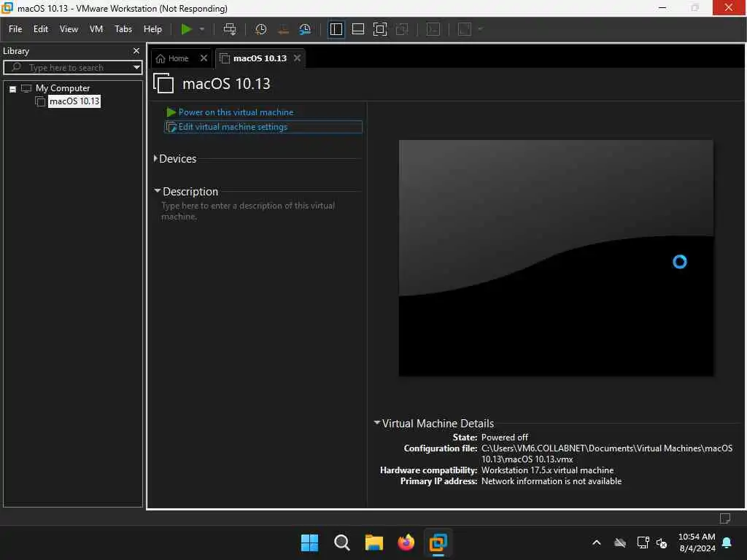Screen dimensions: 747x560
Task: Click the cloud sync tray icon
Action: pos(620,542)
